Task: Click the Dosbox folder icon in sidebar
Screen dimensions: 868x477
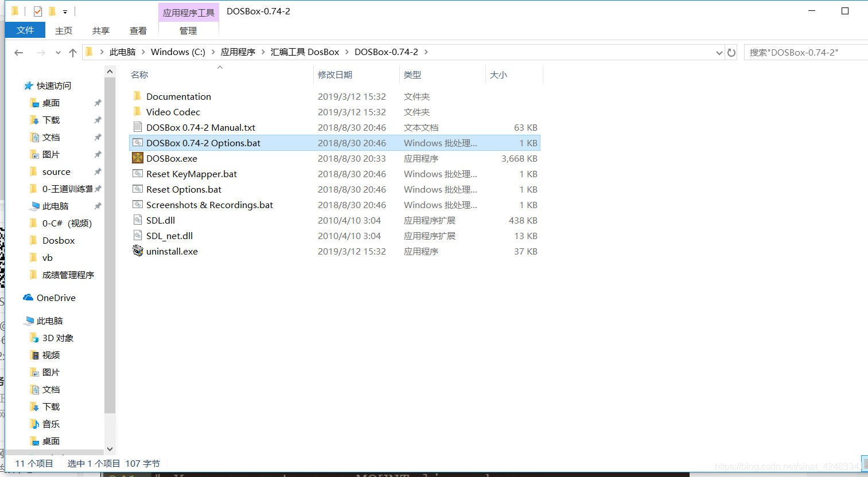Action: pos(34,241)
